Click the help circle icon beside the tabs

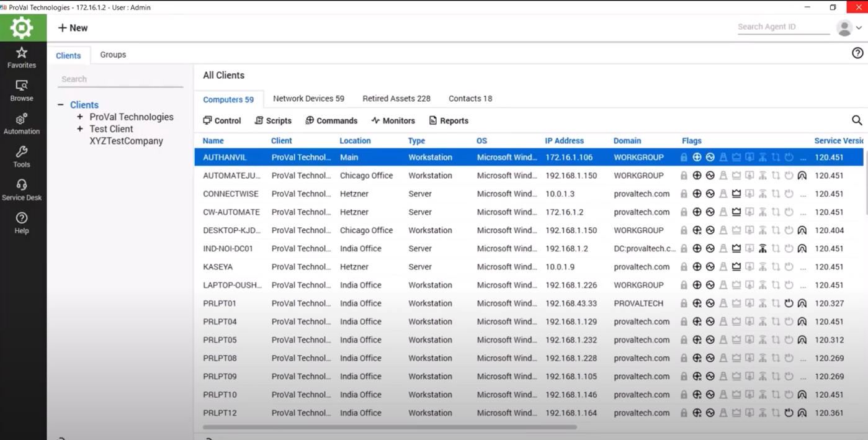(x=857, y=53)
